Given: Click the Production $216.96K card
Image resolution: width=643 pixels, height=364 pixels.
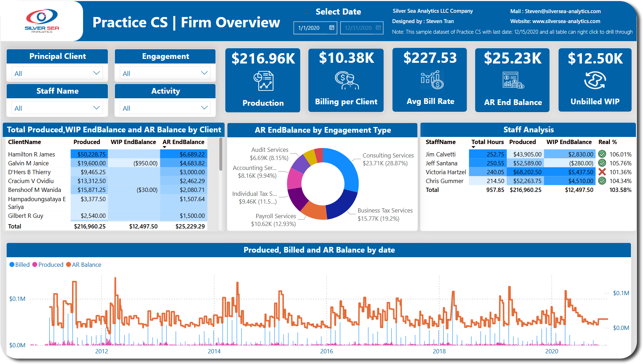Looking at the screenshot, I should click(x=263, y=80).
